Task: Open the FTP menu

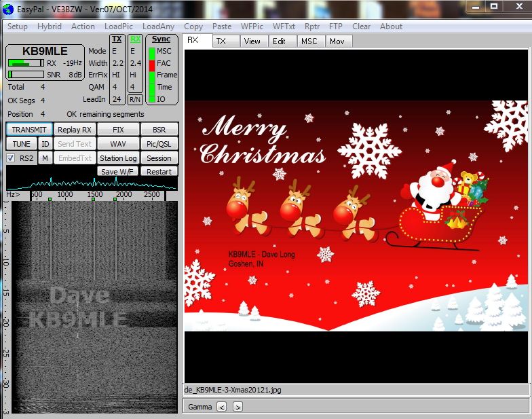Action: 335,26
